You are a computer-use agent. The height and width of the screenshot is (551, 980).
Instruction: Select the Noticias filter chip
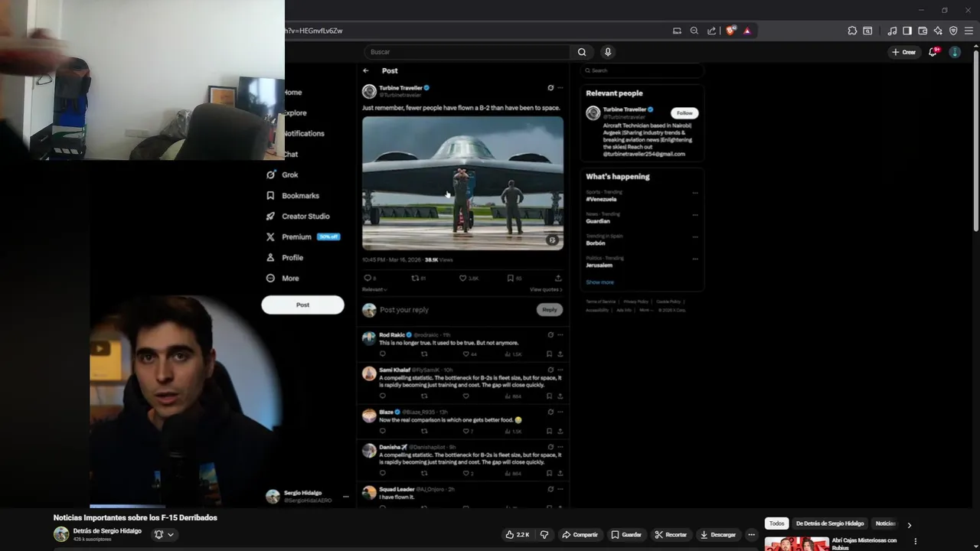point(886,523)
